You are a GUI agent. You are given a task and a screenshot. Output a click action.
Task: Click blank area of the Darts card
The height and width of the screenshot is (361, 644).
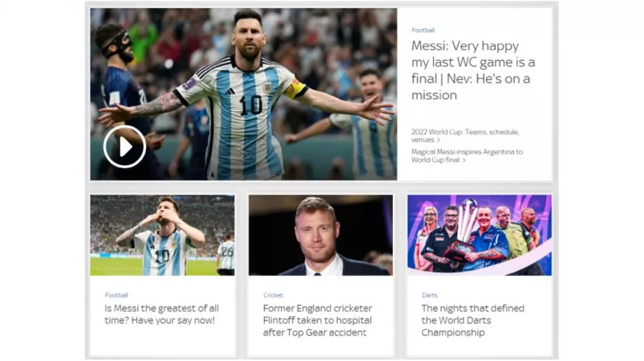click(479, 347)
